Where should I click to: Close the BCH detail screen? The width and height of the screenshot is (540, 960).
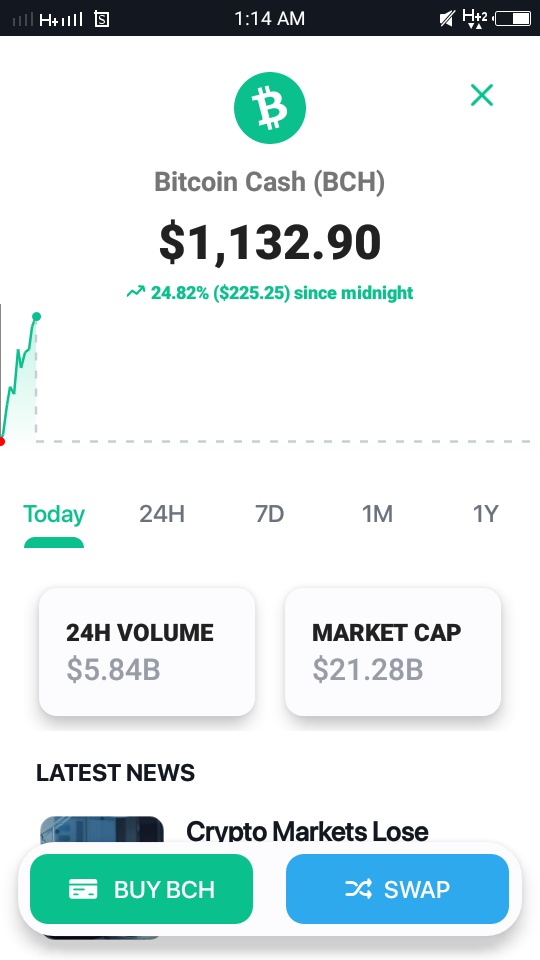pyautogui.click(x=482, y=95)
